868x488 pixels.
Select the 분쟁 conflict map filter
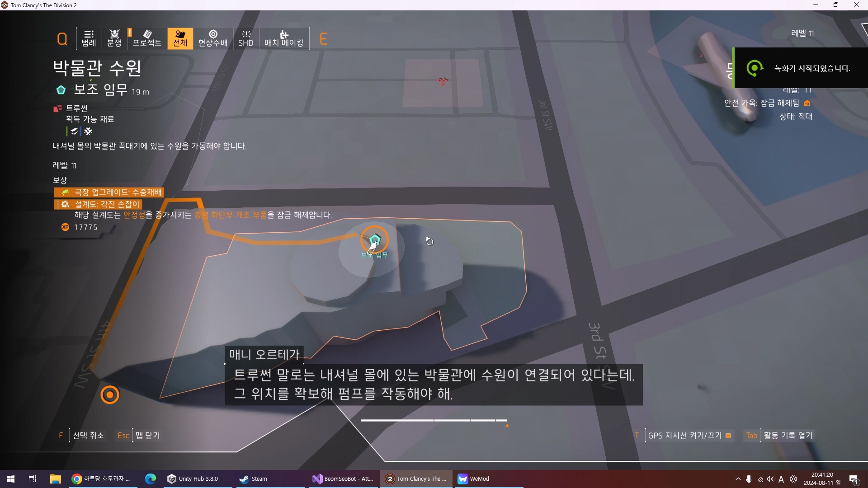click(114, 38)
